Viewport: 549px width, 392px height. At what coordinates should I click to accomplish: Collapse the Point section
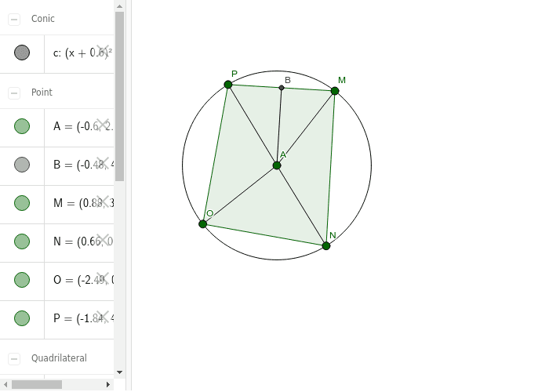coord(14,93)
